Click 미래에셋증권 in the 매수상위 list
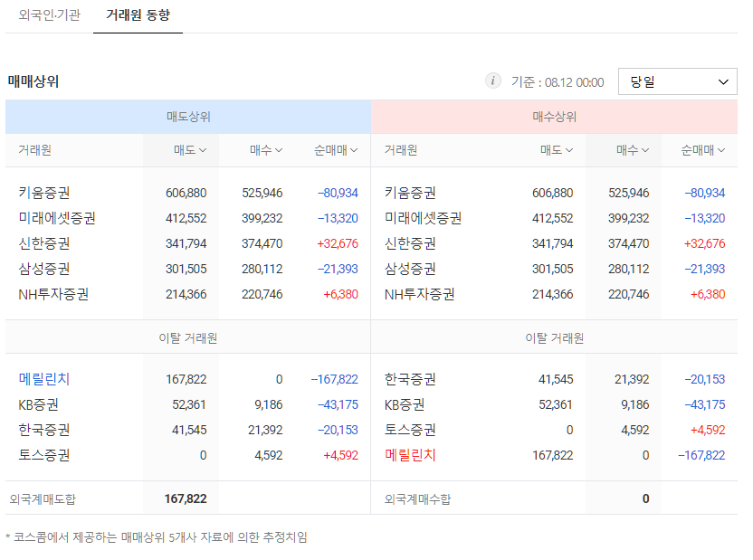This screenshot has width=753, height=560. click(423, 218)
